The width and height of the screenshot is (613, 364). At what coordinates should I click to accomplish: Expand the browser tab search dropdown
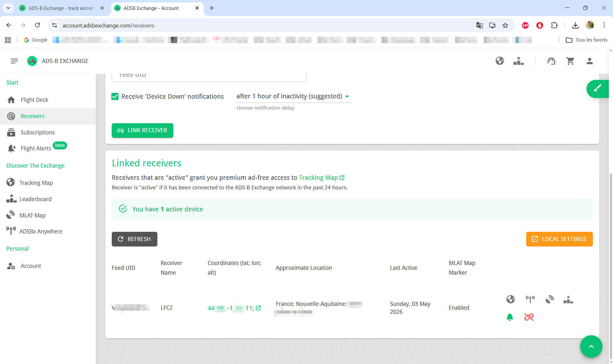point(8,8)
